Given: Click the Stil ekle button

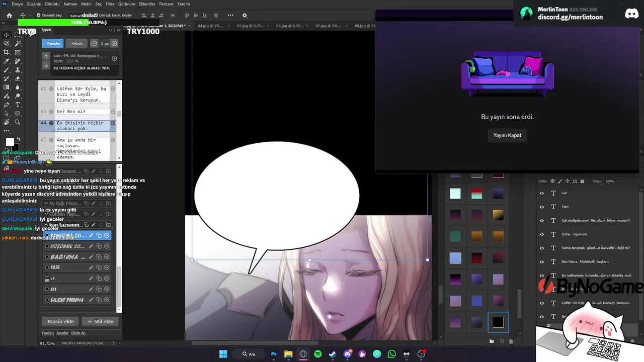Looking at the screenshot, I should pyautogui.click(x=101, y=321).
